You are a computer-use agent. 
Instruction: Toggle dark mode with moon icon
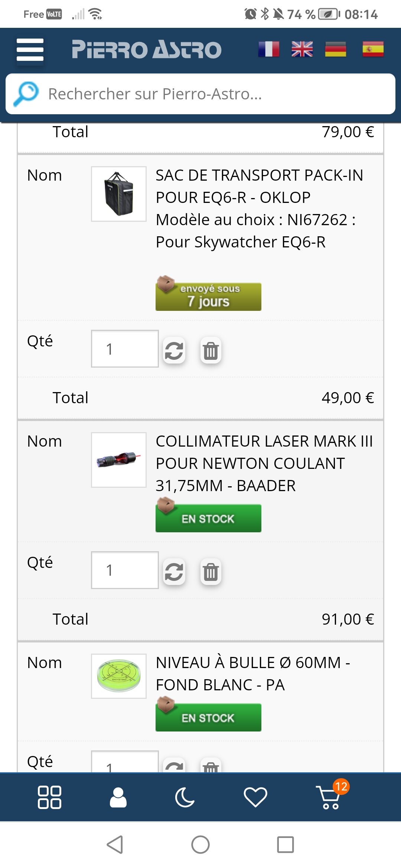point(185,797)
